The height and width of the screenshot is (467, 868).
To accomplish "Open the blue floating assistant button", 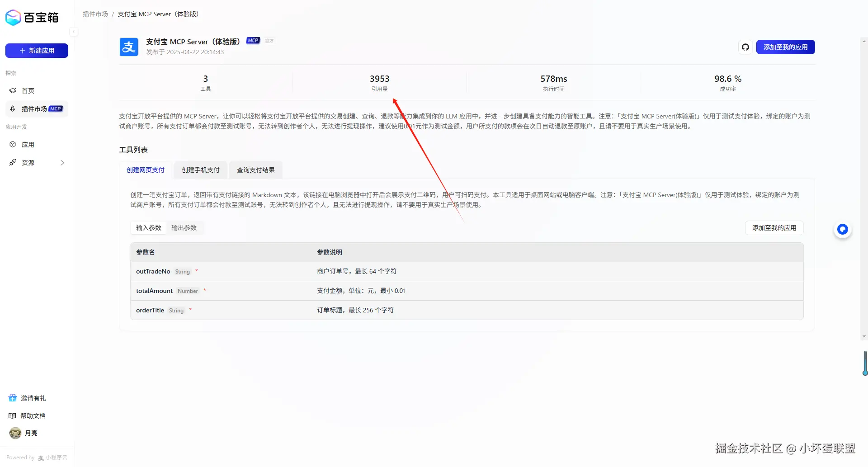I will click(842, 229).
